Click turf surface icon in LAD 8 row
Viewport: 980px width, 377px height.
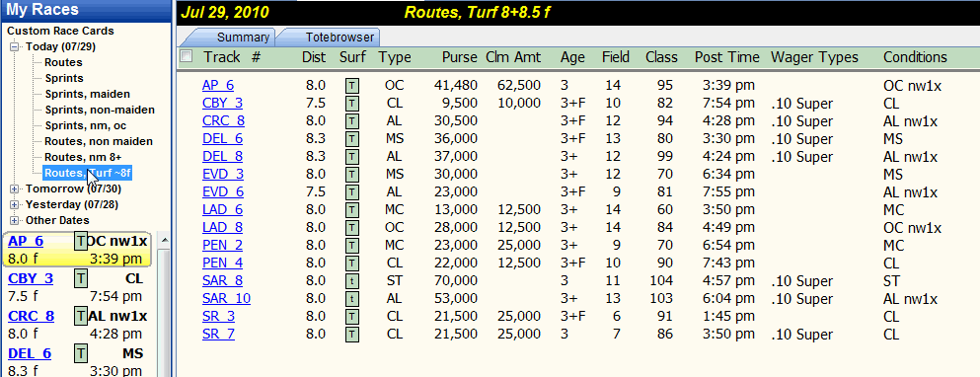[x=352, y=228]
